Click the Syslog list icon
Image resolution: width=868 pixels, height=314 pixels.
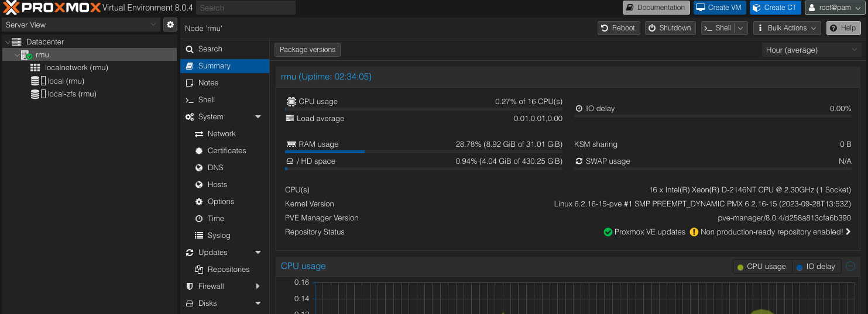pyautogui.click(x=199, y=236)
